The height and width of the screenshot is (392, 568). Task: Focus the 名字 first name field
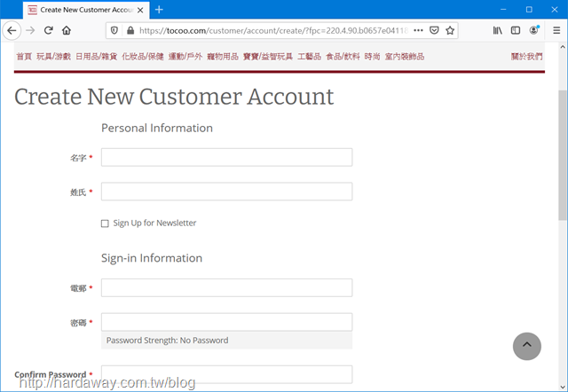[227, 158]
